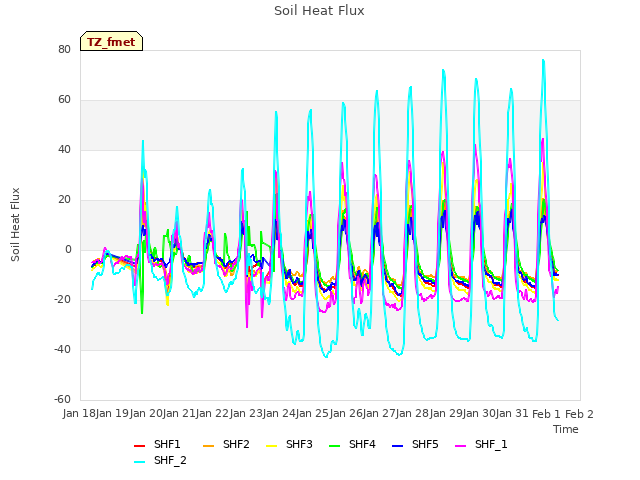The image size is (640, 480).
Task: Click the magenta SHF_1 legend marker
Action: tap(460, 446)
